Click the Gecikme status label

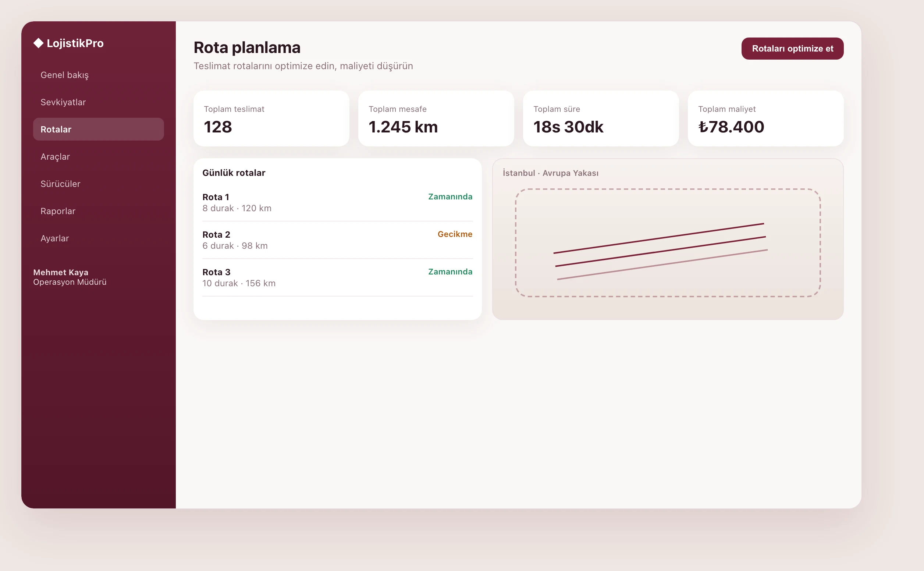455,234
